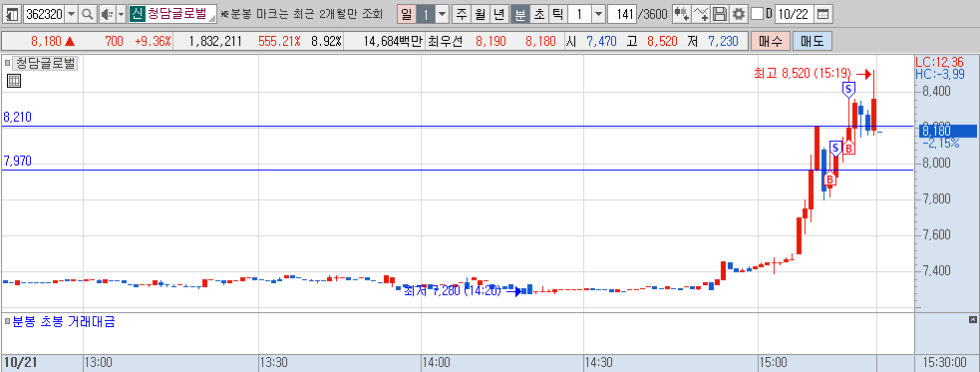The width and height of the screenshot is (980, 372).
Task: Click the add candlestick chart icon
Action: pyautogui.click(x=683, y=14)
